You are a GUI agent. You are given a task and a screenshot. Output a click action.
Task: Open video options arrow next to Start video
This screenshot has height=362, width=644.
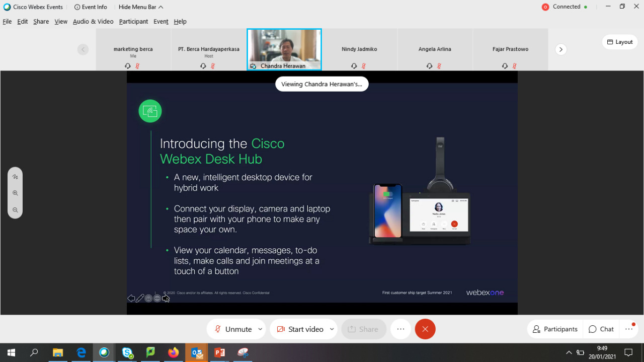332,329
